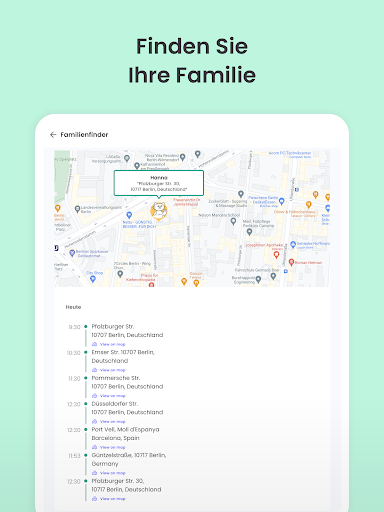This screenshot has height=512, width=384.
Task: View on map for Pfalzburger Str. 30
Action: [112, 499]
